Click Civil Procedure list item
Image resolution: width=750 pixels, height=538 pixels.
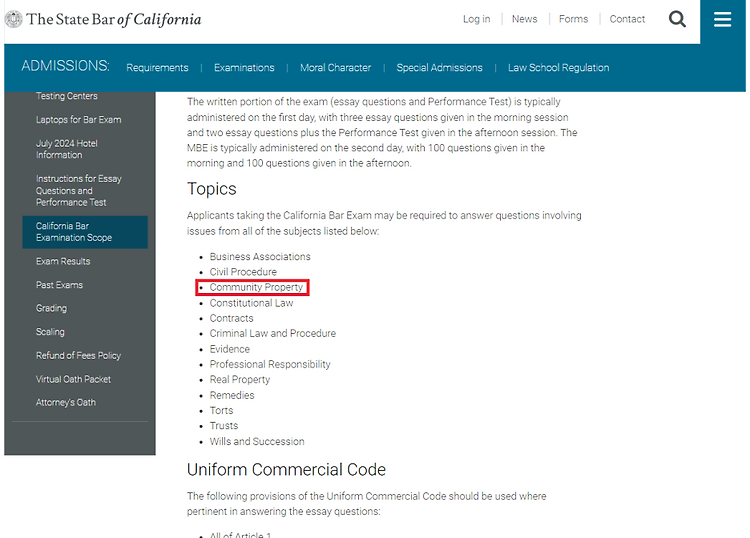click(x=243, y=272)
